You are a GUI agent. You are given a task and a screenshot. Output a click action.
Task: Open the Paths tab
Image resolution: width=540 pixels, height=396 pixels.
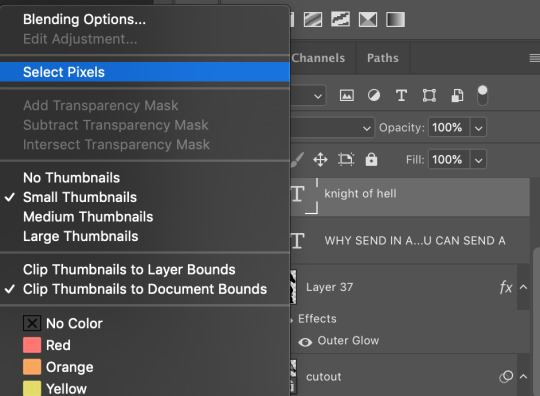[383, 58]
